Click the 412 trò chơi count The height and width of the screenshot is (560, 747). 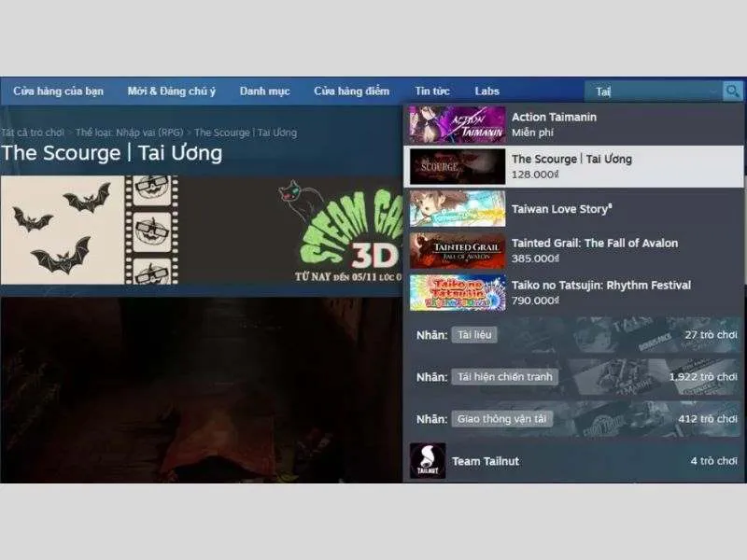pos(708,418)
